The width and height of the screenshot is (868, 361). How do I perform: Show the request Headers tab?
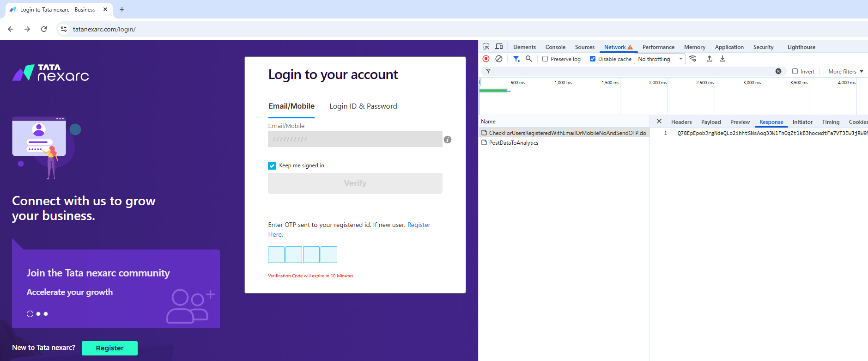click(681, 122)
